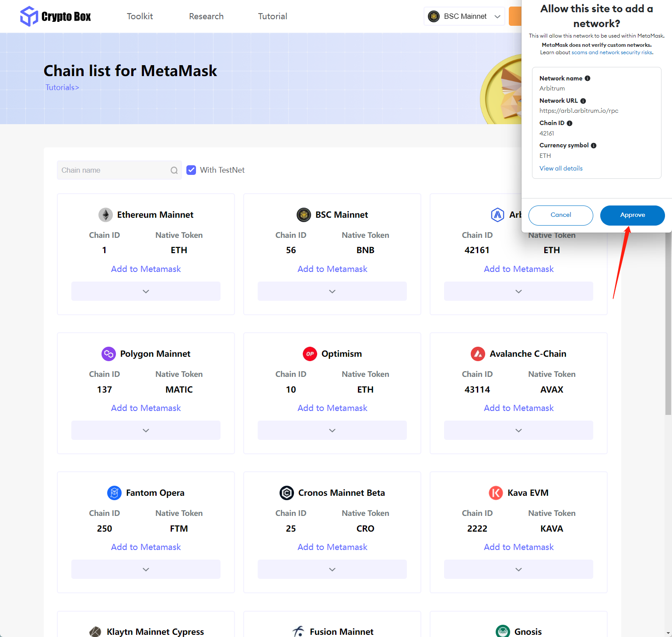Click the Arbitrum chain icon
This screenshot has height=637, width=672.
tap(497, 215)
